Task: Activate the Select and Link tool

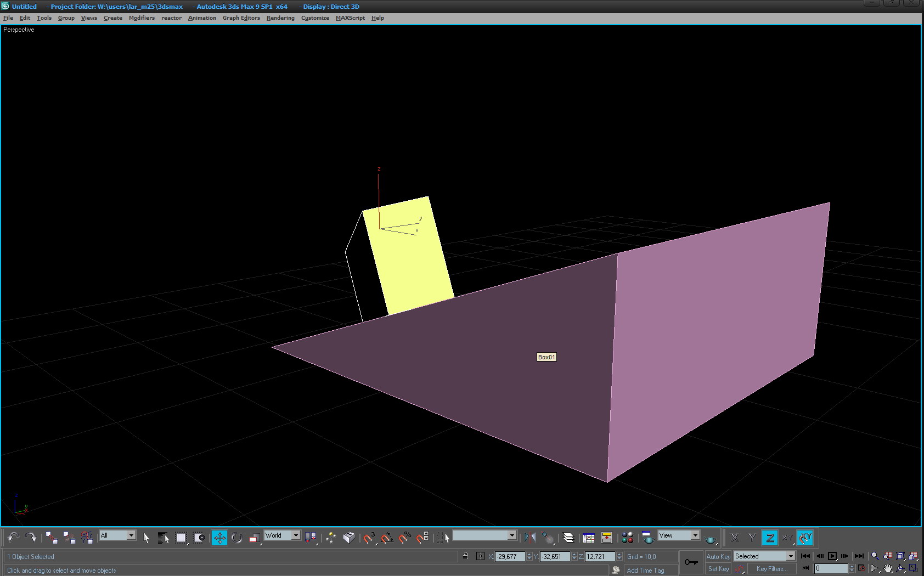Action: coord(52,538)
